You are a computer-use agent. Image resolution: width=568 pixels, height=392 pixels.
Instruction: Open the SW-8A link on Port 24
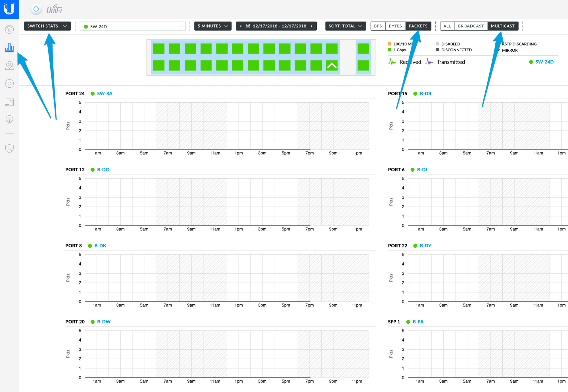click(x=105, y=94)
